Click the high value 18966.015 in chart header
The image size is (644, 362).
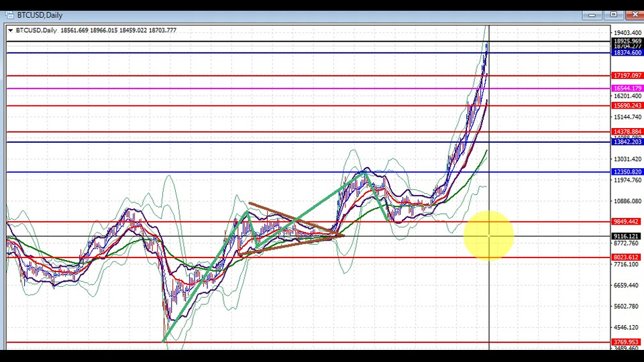click(104, 30)
